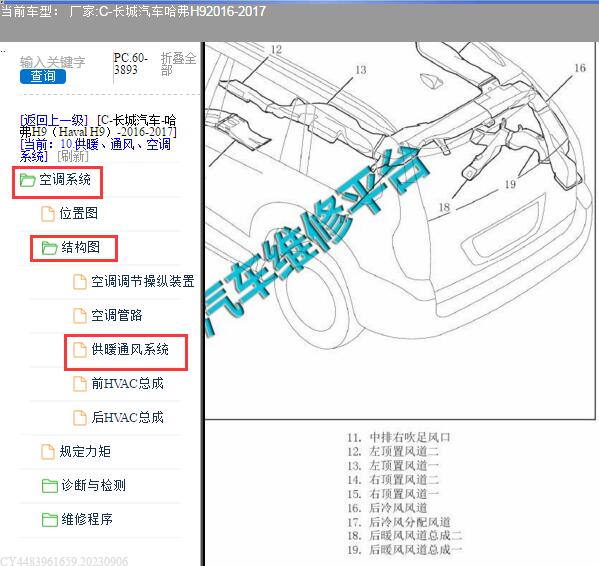Expand the 维修程序 folder icon
The width and height of the screenshot is (599, 566).
click(x=49, y=520)
